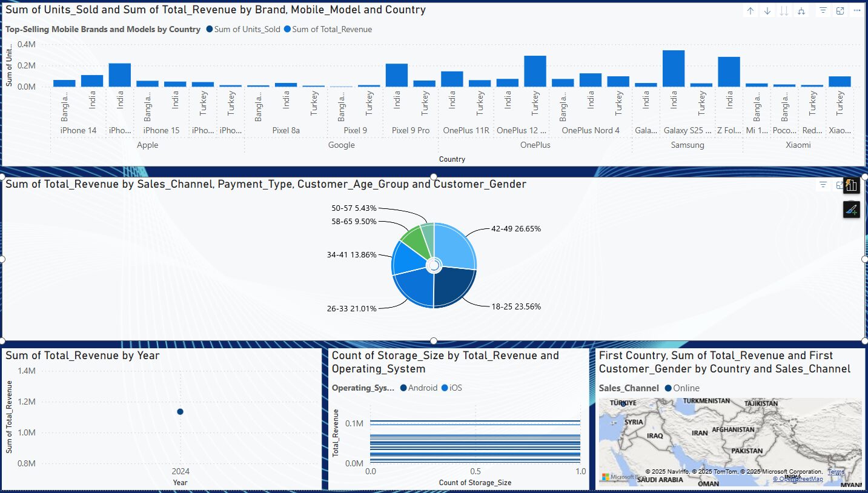Open the build visual lightning chart button
Viewport: 868px width, 493px height.
[851, 185]
